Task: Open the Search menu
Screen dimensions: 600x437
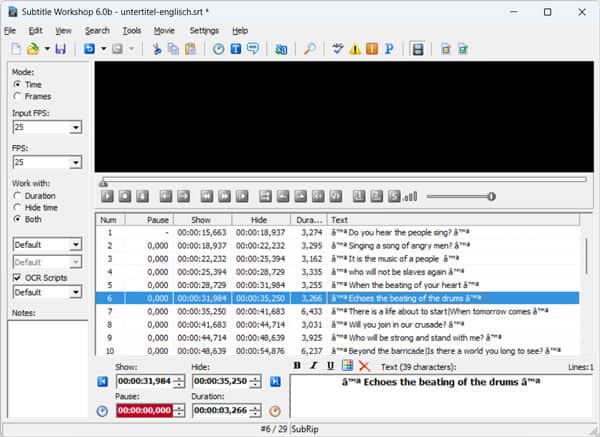Action: [97, 31]
